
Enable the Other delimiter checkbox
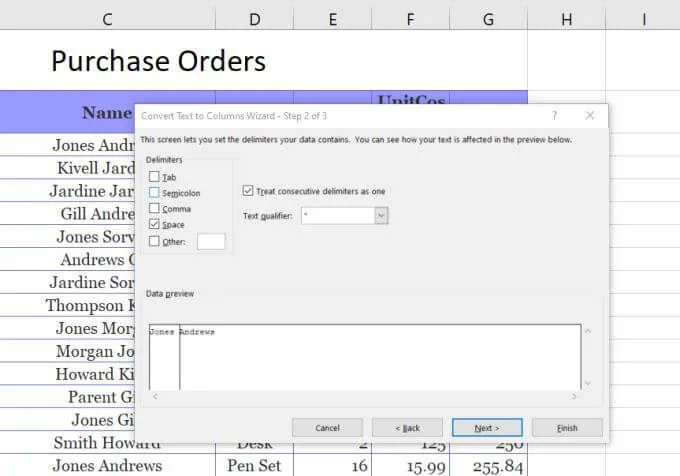point(154,241)
